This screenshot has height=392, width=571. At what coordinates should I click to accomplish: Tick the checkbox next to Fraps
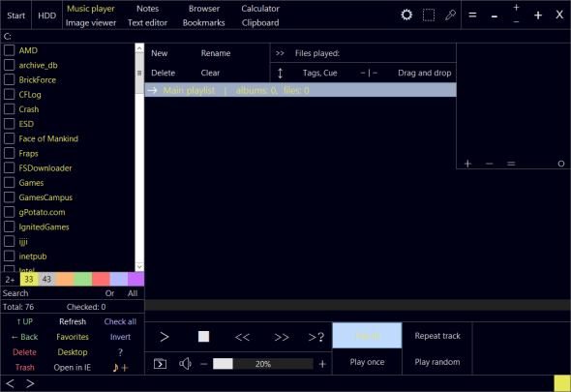pos(9,153)
